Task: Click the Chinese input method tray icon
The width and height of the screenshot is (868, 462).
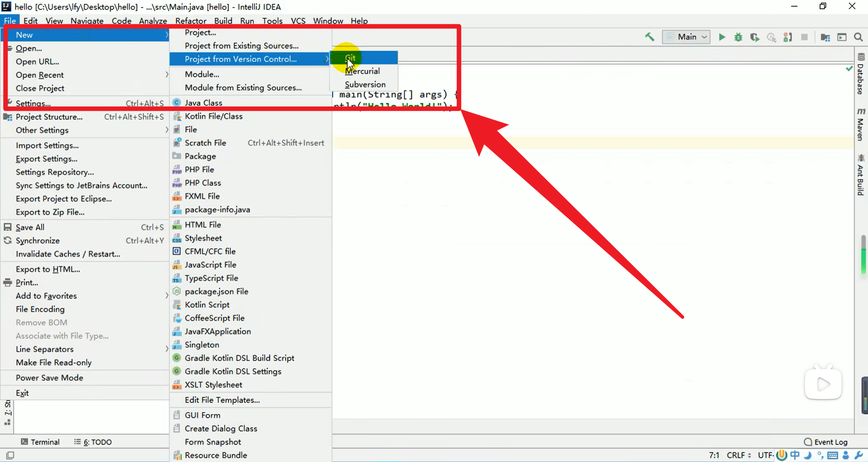Action: pyautogui.click(x=795, y=455)
